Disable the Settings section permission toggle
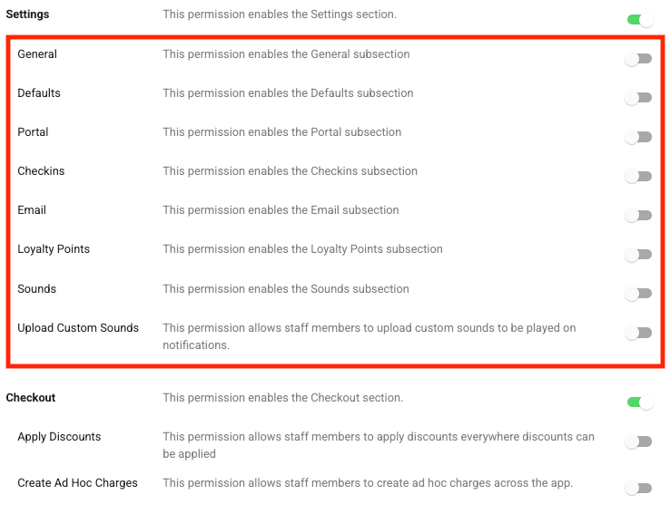670x514 pixels. click(x=640, y=20)
